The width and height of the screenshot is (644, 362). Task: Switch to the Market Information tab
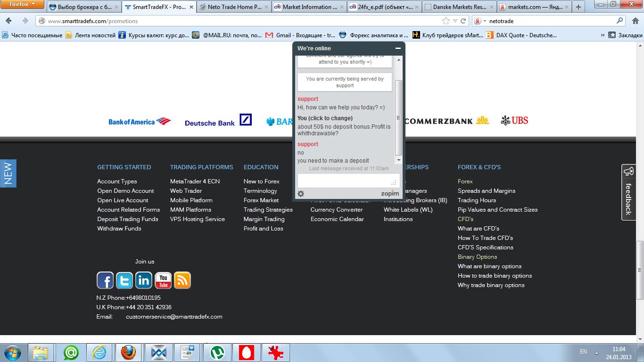click(x=309, y=7)
